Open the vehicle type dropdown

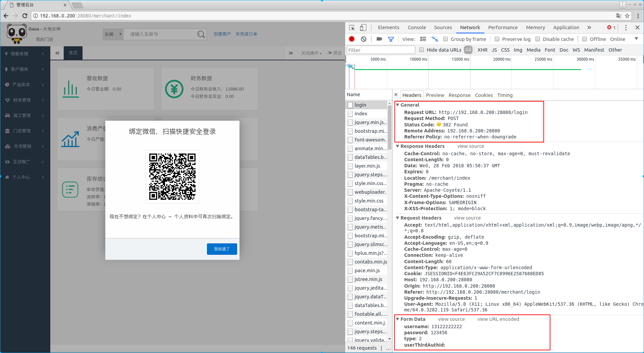click(x=113, y=34)
